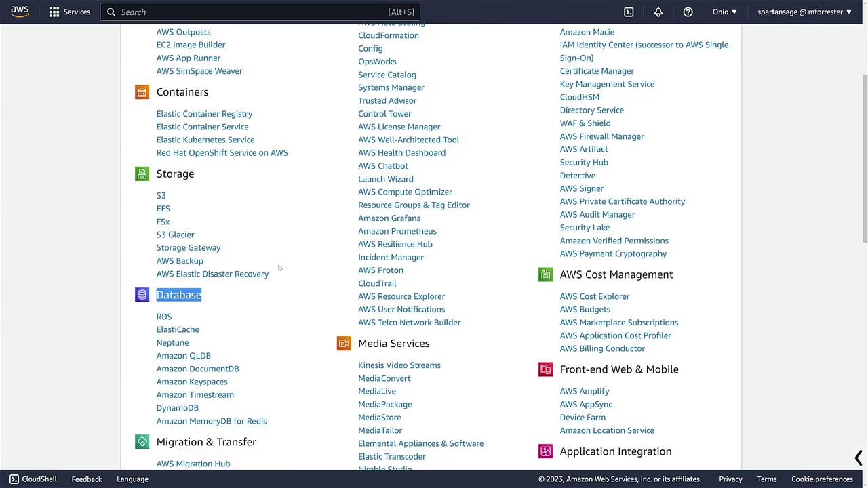
Task: Open the Ohio region dropdown
Action: (x=724, y=12)
